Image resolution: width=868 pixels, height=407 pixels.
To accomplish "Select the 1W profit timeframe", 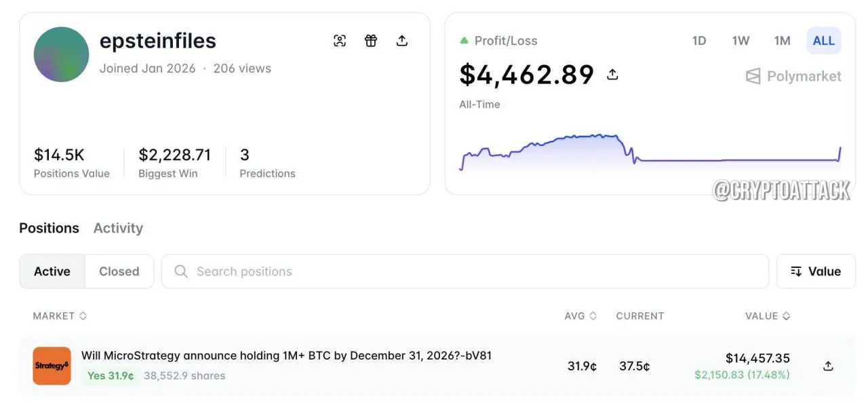I will pos(741,41).
